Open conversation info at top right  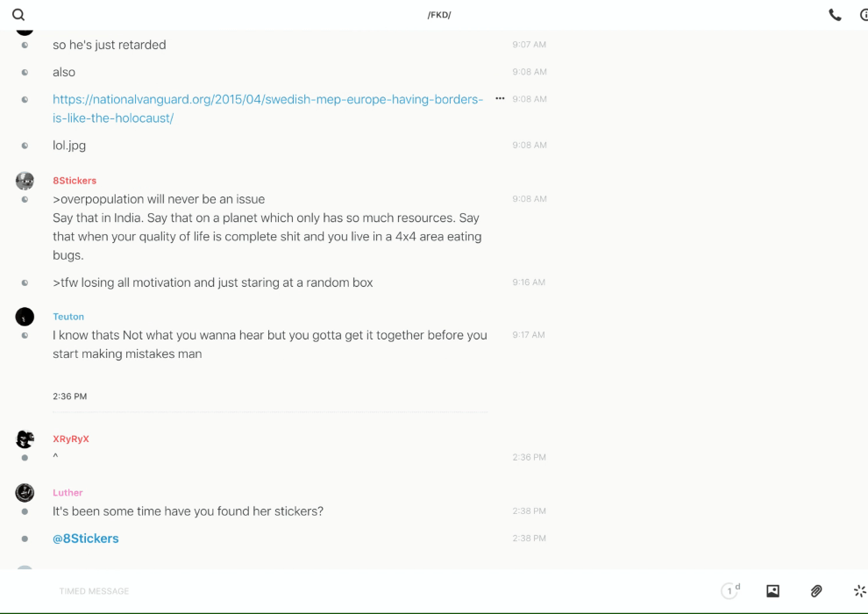(x=863, y=15)
